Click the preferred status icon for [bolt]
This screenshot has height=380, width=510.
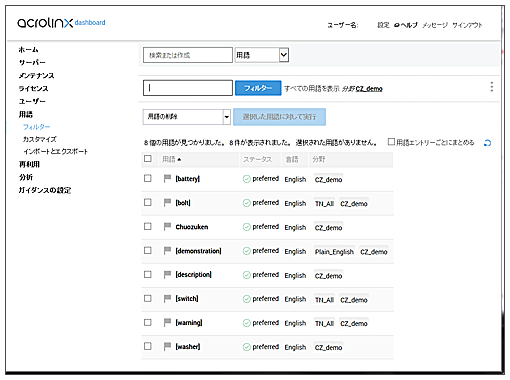247,203
